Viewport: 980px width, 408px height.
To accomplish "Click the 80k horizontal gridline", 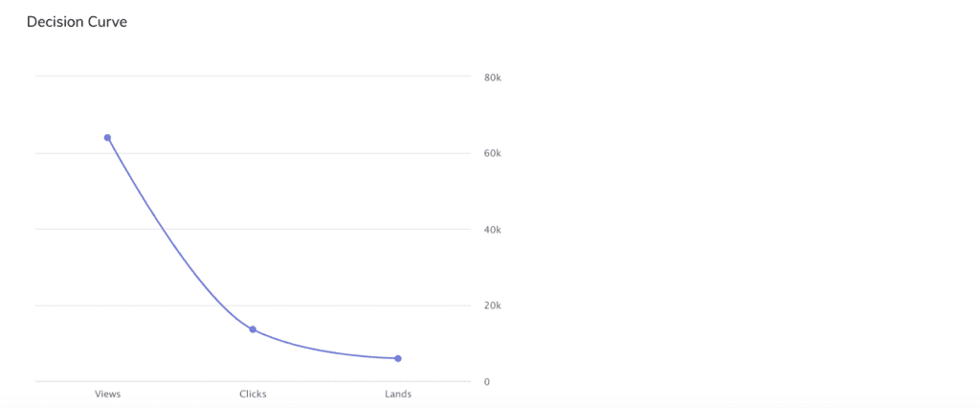I will tap(253, 77).
